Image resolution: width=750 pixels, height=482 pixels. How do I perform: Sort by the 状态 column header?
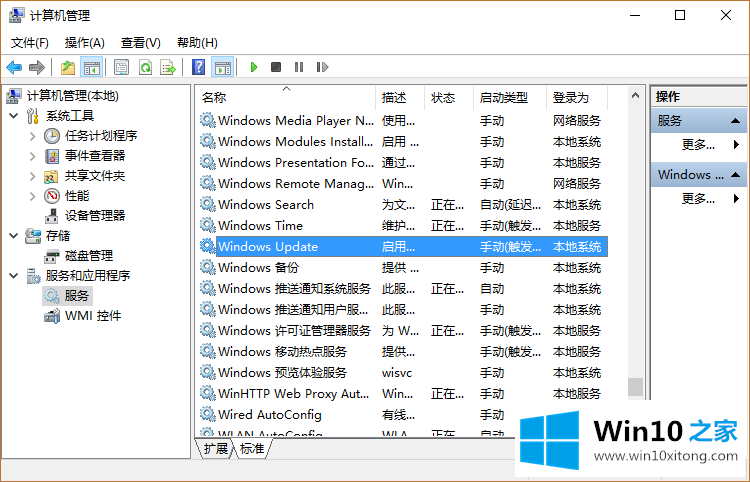(449, 98)
